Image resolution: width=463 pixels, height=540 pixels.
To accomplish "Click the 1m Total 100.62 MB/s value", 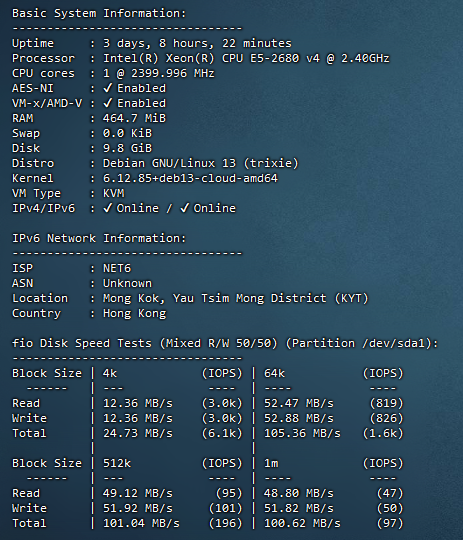I will (302, 523).
